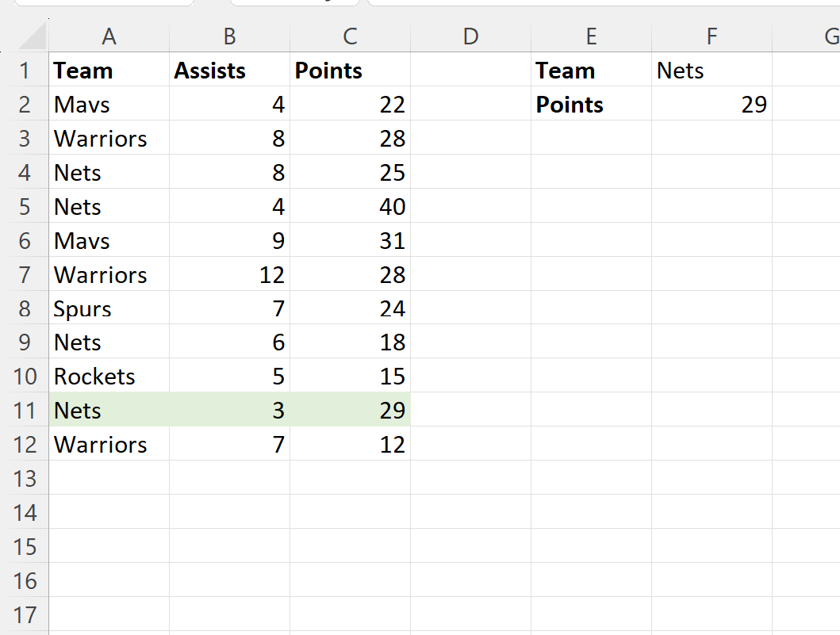Select the cell with 12 assists
This screenshot has width=840, height=635.
[229, 275]
